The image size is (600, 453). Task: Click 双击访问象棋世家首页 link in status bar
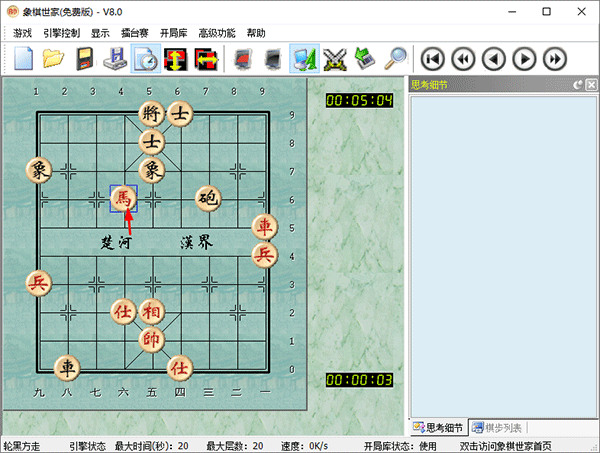tap(505, 446)
